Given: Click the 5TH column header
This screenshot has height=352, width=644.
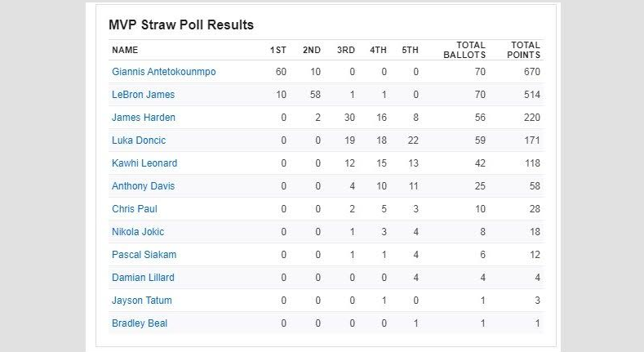Looking at the screenshot, I should pyautogui.click(x=410, y=50).
